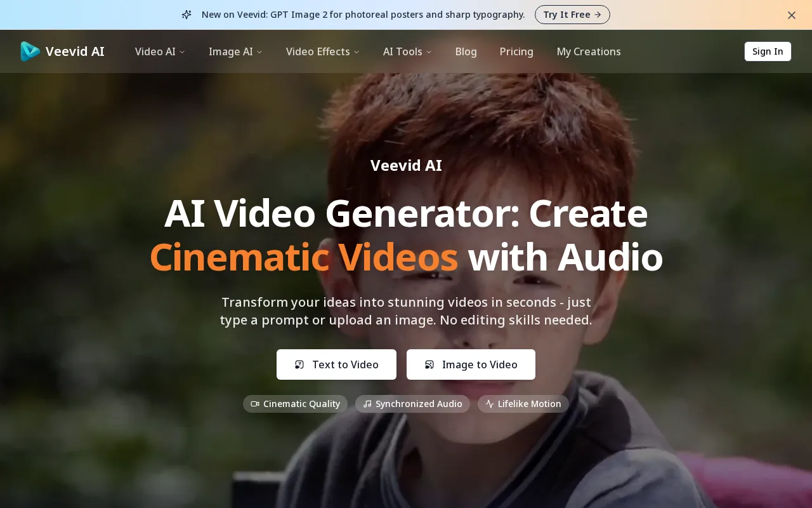This screenshot has height=508, width=812.
Task: Click the Veevid AI brand name in the navbar
Action: (x=75, y=51)
